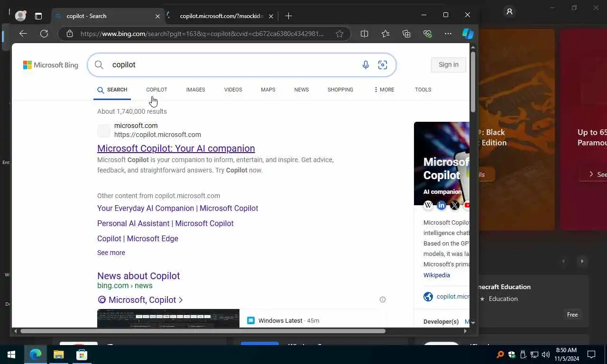607x364 pixels.
Task: Open Your Everyday AI Companion link
Action: 178,208
